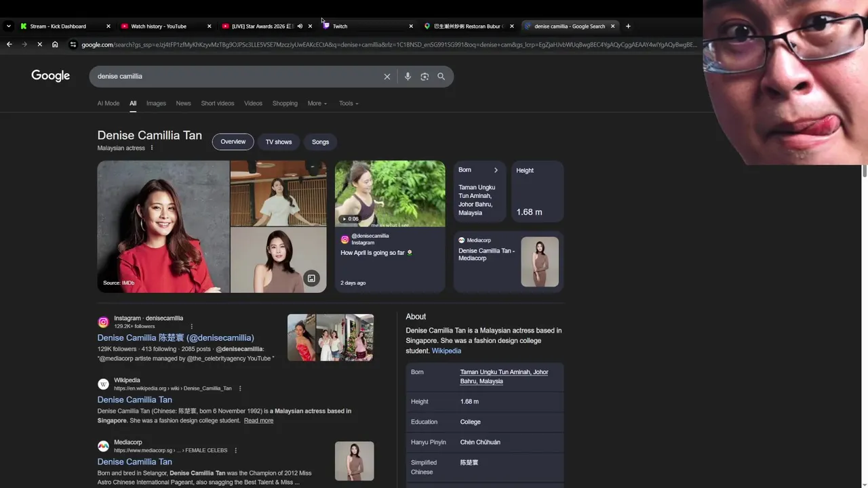
Task: Select the Songs chip
Action: point(320,142)
